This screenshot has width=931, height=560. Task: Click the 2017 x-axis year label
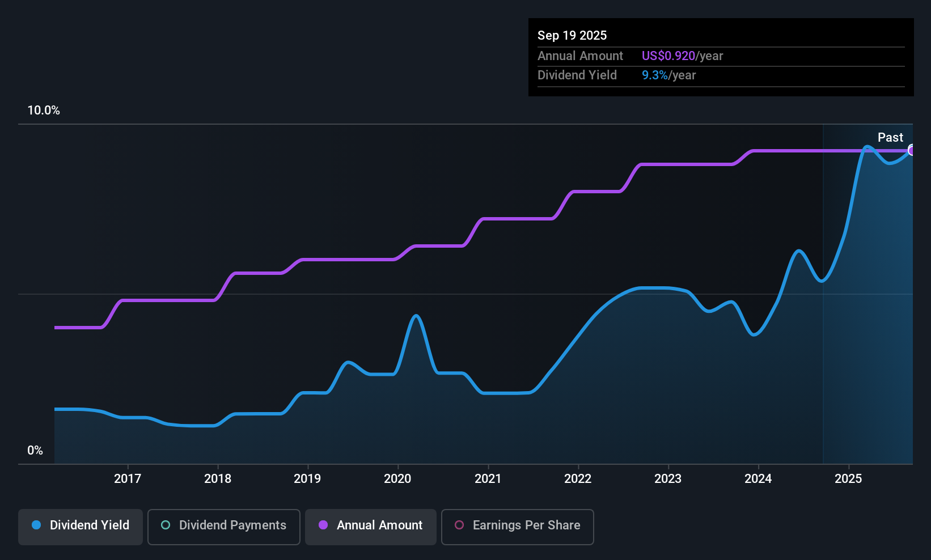(x=128, y=479)
